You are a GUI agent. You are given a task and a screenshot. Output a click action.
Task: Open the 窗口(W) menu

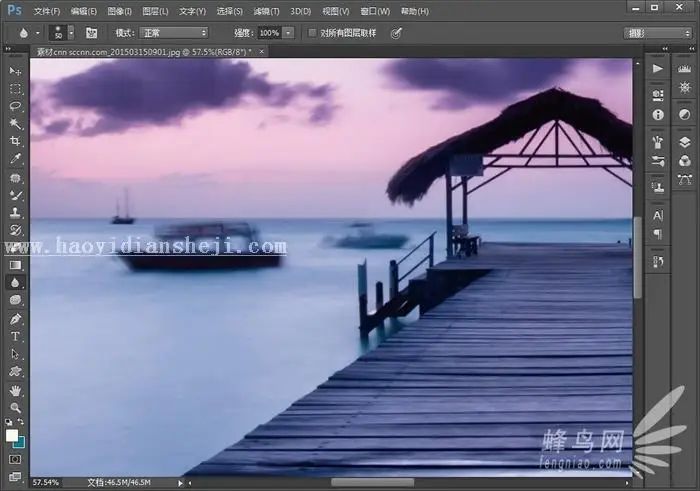coord(375,11)
